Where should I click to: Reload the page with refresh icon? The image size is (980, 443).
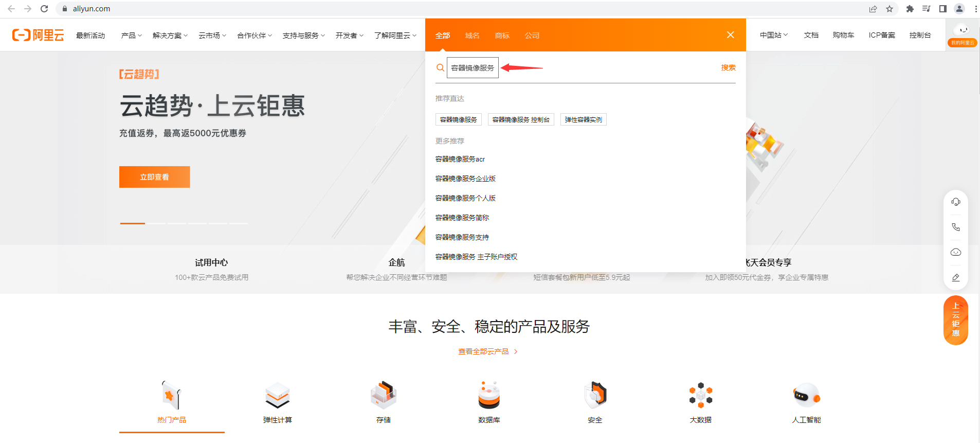(x=44, y=9)
